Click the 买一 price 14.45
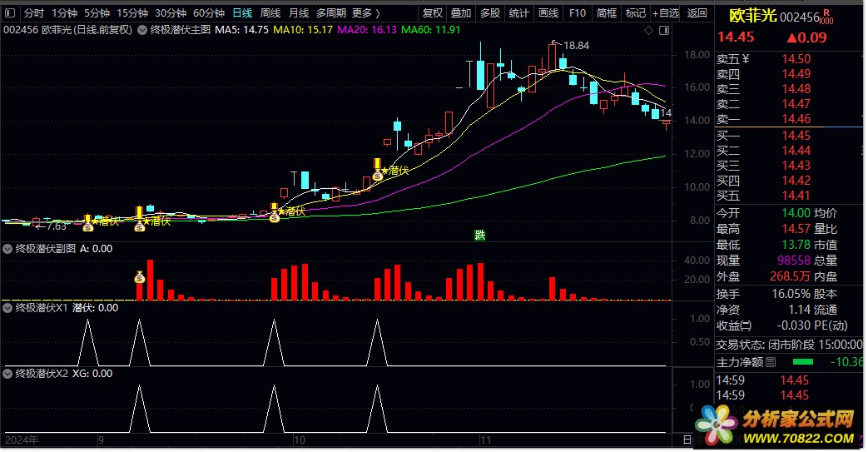The width and height of the screenshot is (868, 452). (796, 136)
